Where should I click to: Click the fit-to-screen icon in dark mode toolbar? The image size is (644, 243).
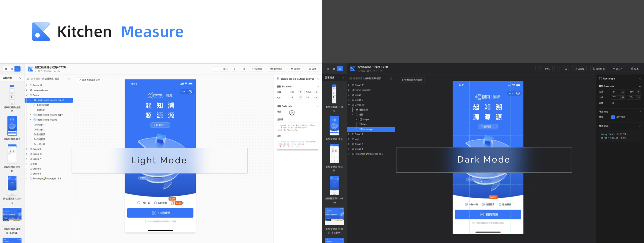(x=566, y=69)
